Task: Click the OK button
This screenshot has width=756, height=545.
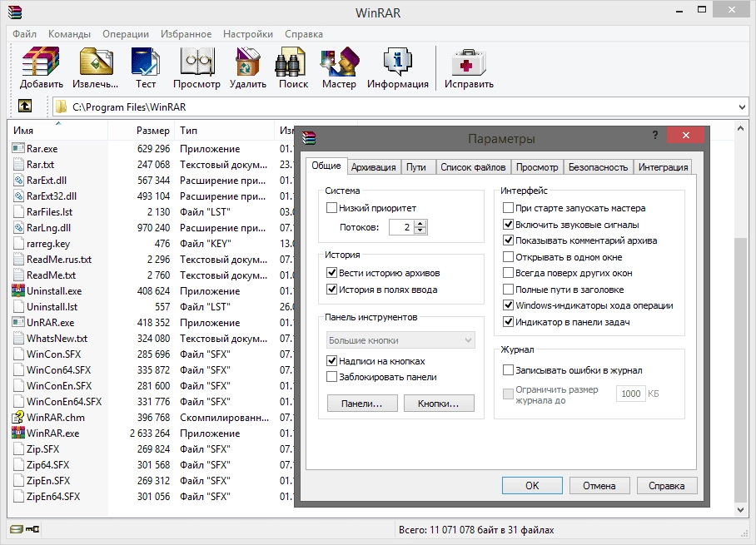Action: click(532, 485)
